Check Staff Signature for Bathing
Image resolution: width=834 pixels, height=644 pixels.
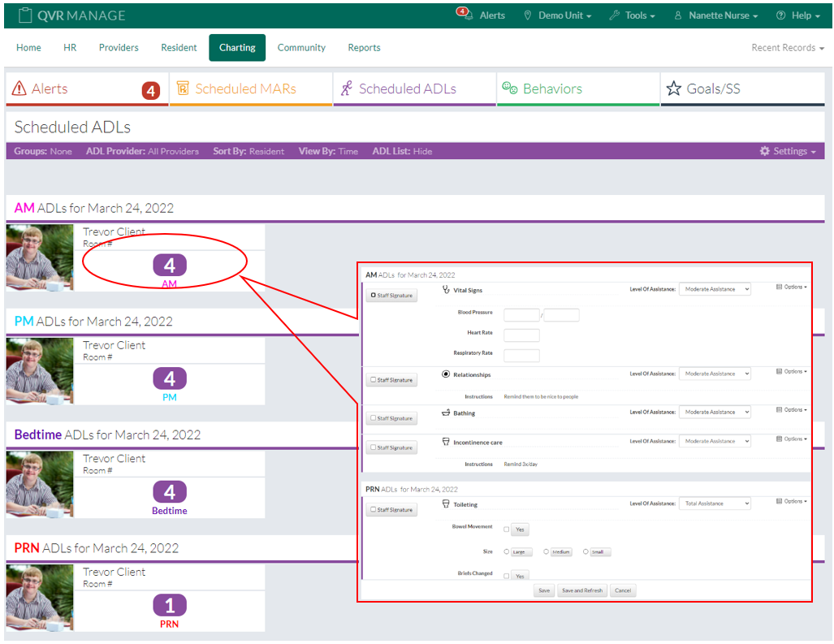(x=374, y=419)
